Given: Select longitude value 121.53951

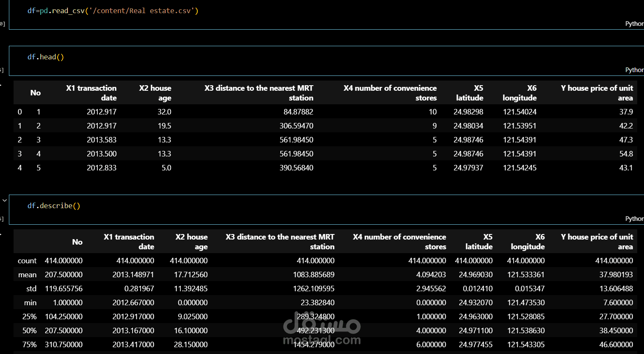Looking at the screenshot, I should click(x=520, y=126).
